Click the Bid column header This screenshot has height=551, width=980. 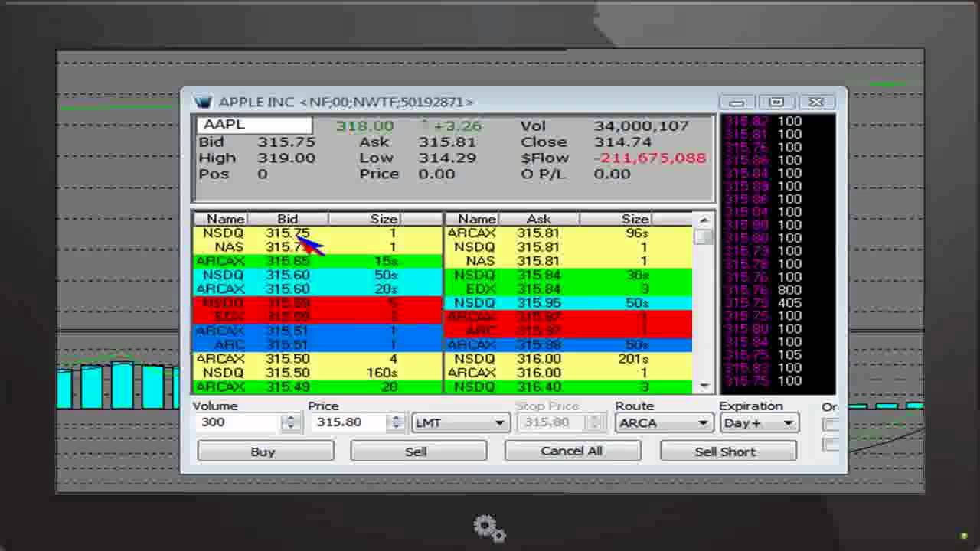click(x=287, y=219)
